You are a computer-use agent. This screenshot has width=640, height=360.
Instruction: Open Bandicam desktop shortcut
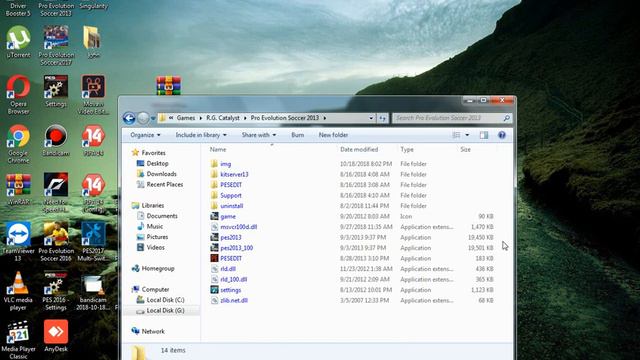coord(56,140)
